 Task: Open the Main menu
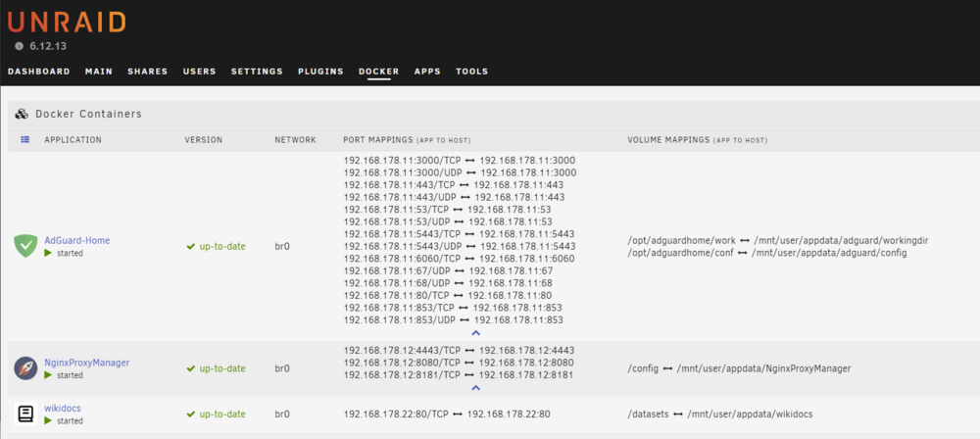(x=99, y=72)
